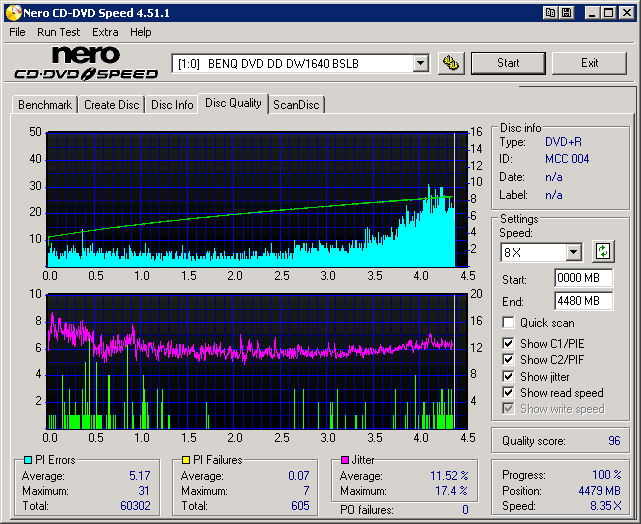641x524 pixels.
Task: Open the Extra menu
Action: [x=105, y=32]
